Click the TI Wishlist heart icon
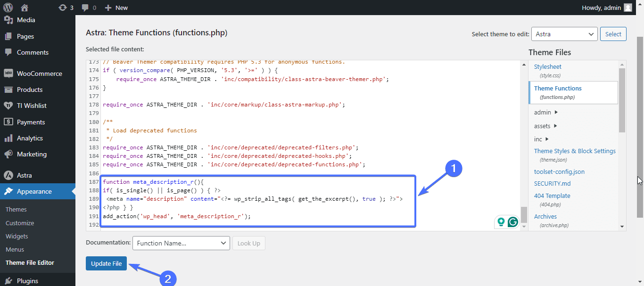 [x=8, y=106]
